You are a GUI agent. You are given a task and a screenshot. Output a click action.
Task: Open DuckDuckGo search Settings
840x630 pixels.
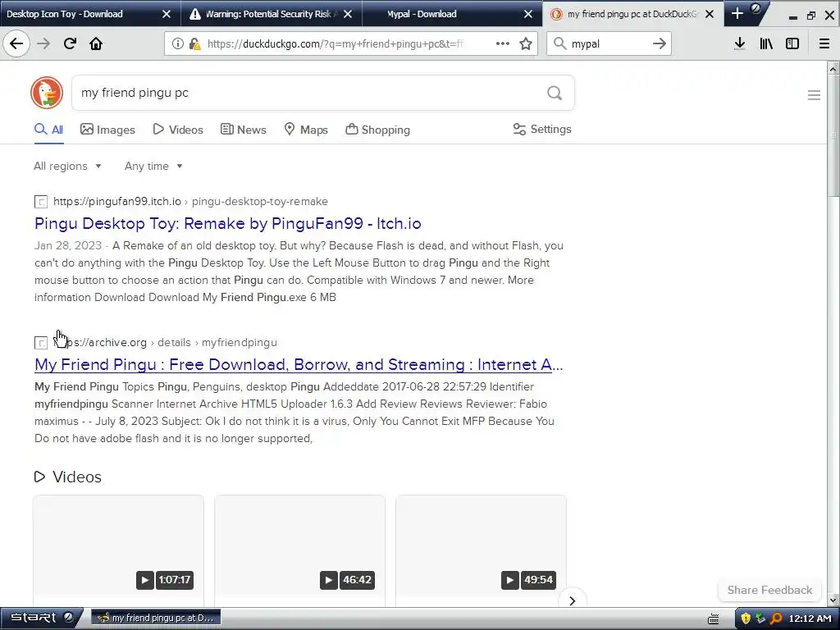tap(542, 129)
